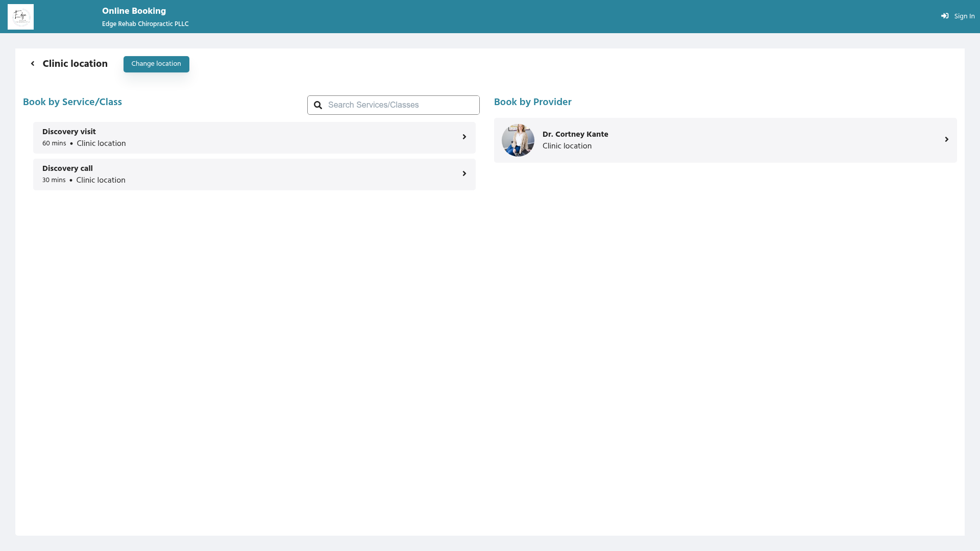Click the Edge Rehab Chiropractic PLLC subtitle
980x551 pixels.
[145, 24]
